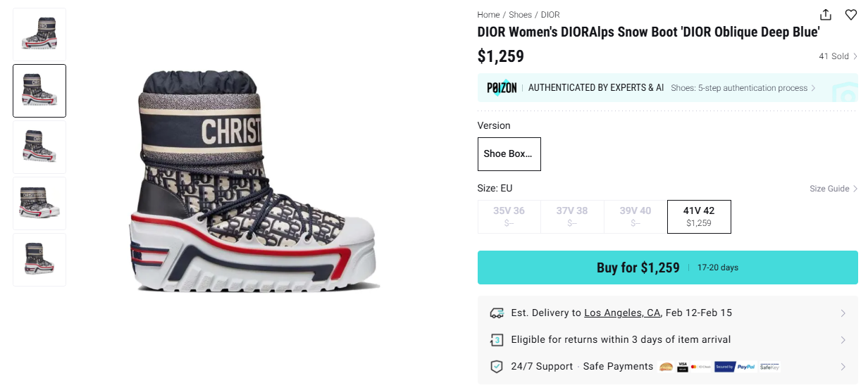Click the support shield icon

[496, 367]
